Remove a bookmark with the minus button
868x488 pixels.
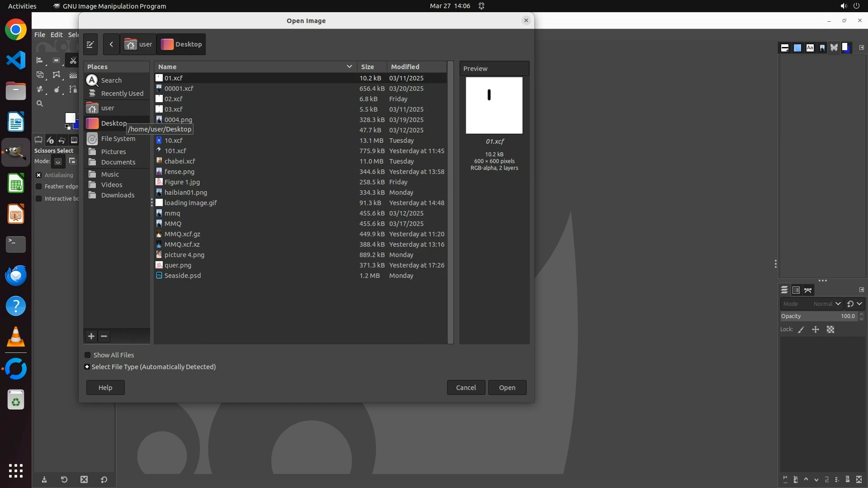click(x=104, y=336)
